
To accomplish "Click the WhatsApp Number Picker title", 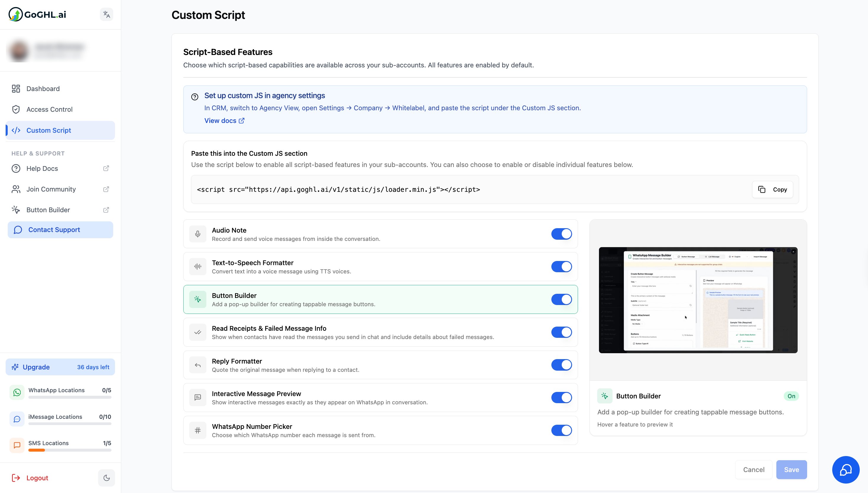I will pos(252,426).
